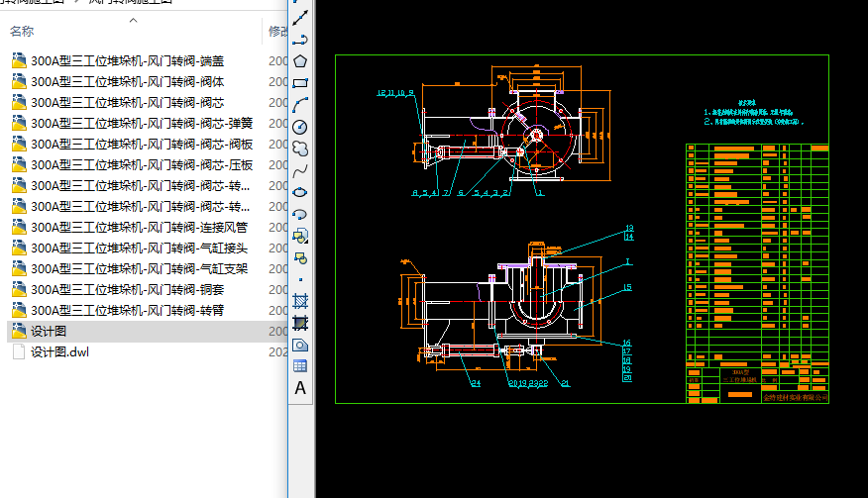Select the Hatch tool

coord(300,302)
